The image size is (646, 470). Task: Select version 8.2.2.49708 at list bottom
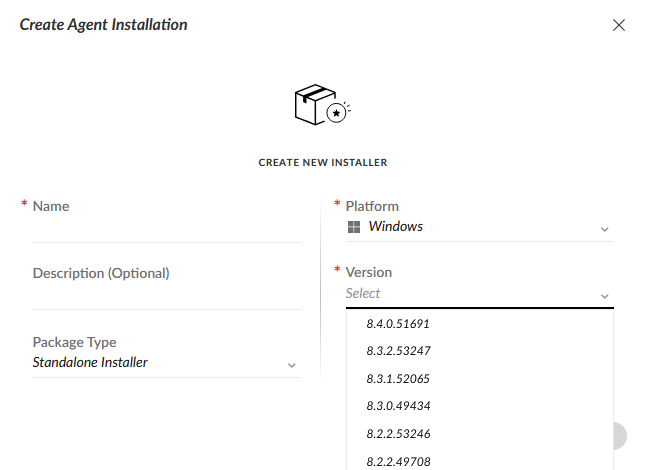click(x=398, y=461)
